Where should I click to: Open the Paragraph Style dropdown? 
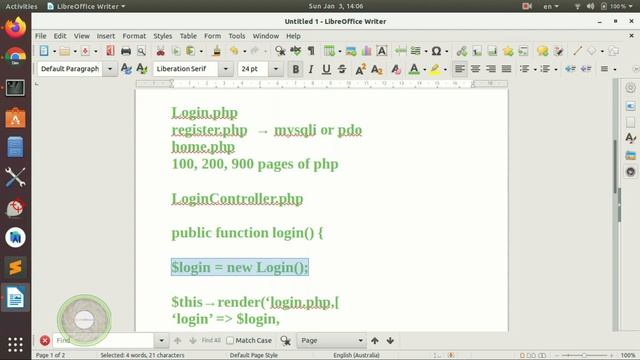(110, 69)
